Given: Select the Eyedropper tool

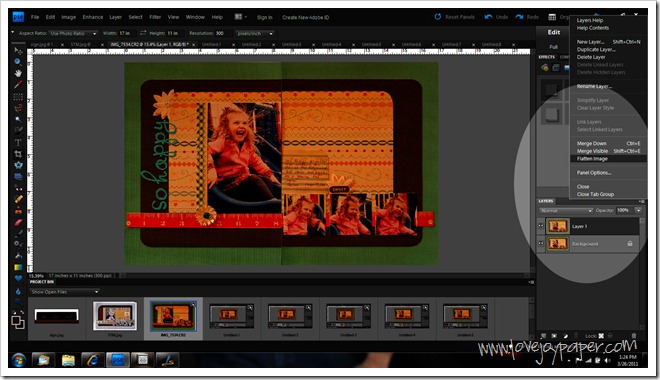Looking at the screenshot, I should [x=18, y=85].
